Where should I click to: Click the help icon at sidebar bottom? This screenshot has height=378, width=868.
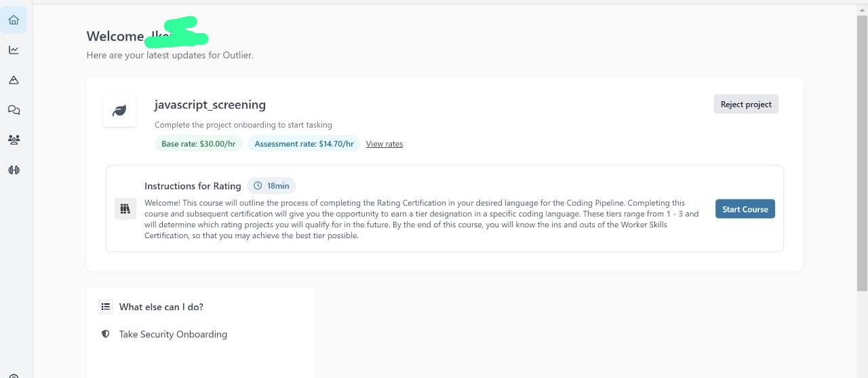pyautogui.click(x=14, y=375)
